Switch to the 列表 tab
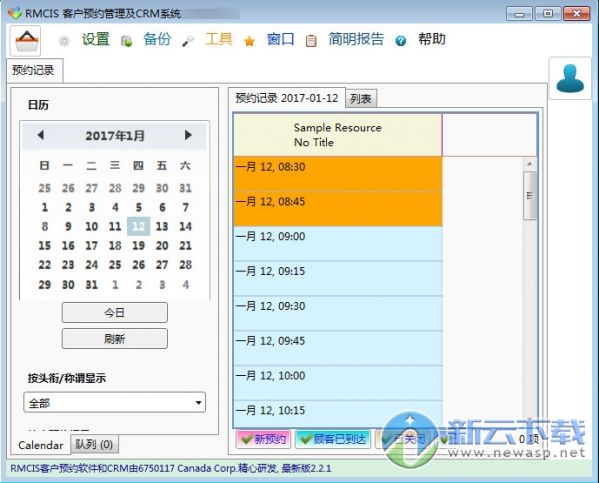Viewport: 599px width, 483px height. (x=361, y=99)
